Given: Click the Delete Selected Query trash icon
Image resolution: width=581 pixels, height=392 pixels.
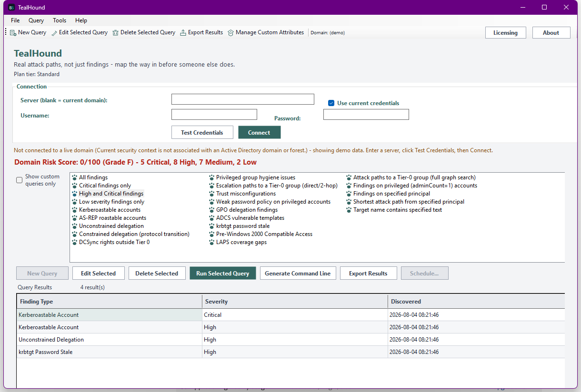Looking at the screenshot, I should [116, 33].
